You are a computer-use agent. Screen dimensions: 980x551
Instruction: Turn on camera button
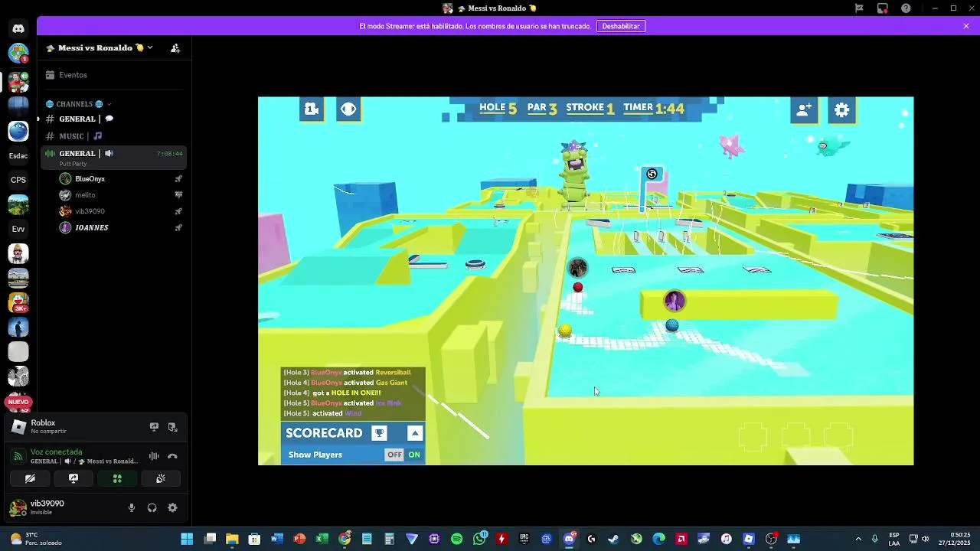click(30, 478)
